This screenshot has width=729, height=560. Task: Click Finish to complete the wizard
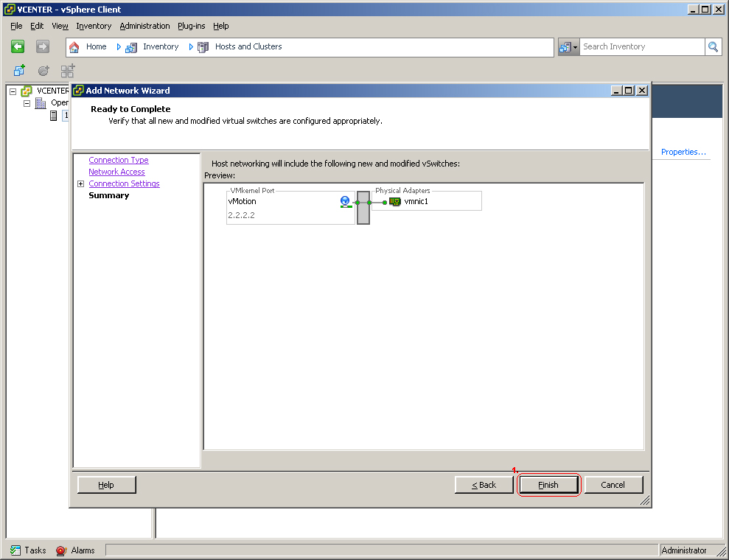[548, 485]
